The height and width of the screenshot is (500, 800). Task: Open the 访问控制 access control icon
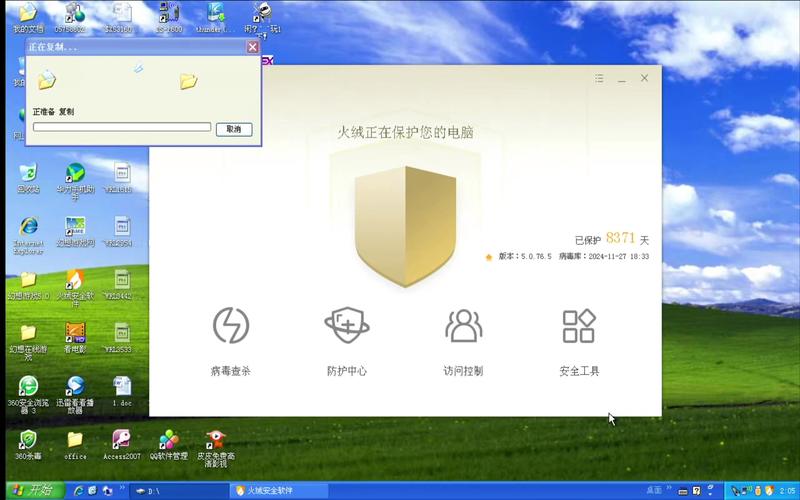(x=463, y=326)
